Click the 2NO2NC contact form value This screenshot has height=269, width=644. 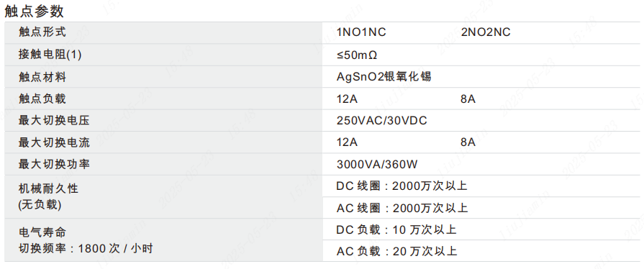tap(486, 32)
